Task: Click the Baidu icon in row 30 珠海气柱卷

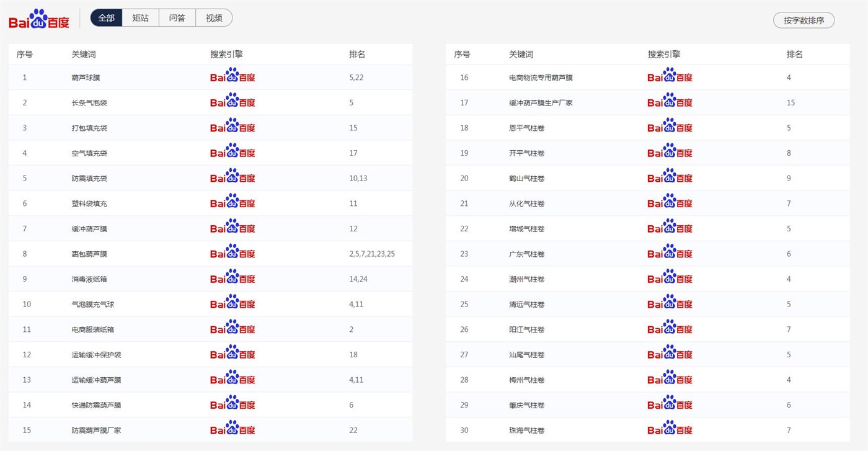Action: pos(670,429)
